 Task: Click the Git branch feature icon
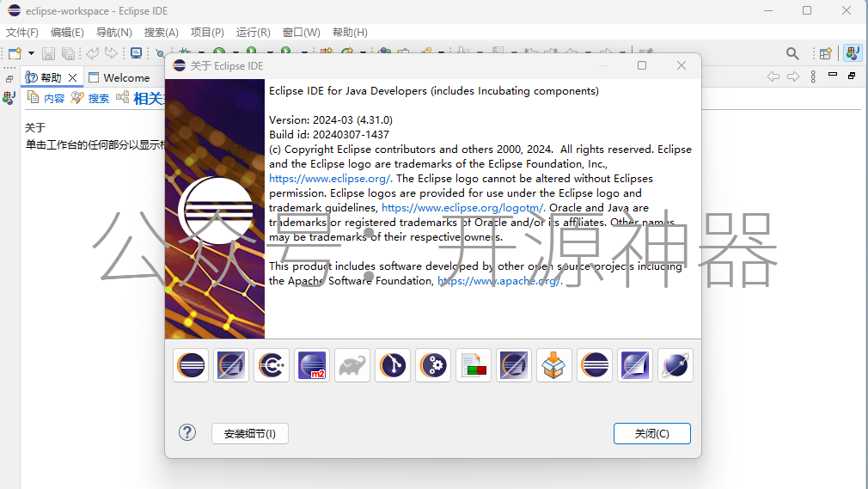(393, 365)
